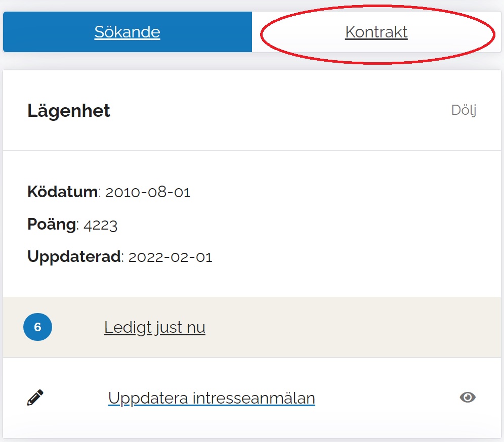
Task: Open the Ledigt just nu link
Action: point(154,328)
